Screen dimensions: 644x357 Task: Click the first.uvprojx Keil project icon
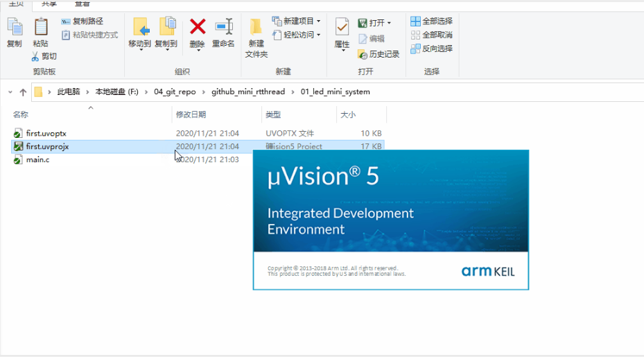[18, 146]
